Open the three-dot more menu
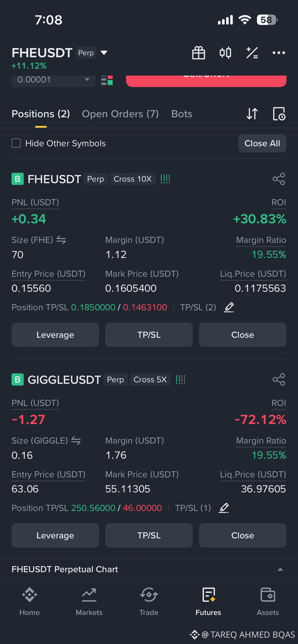 pyautogui.click(x=279, y=53)
